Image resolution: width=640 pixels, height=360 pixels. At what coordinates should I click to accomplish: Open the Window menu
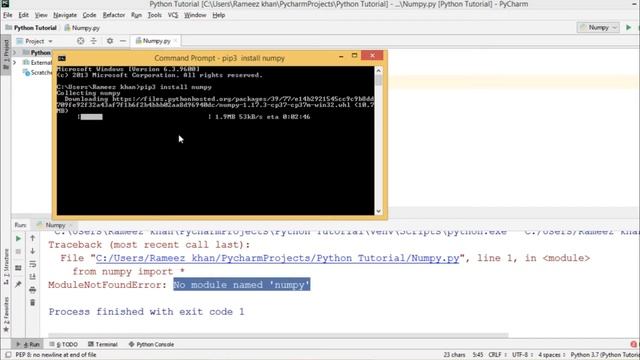point(195,15)
